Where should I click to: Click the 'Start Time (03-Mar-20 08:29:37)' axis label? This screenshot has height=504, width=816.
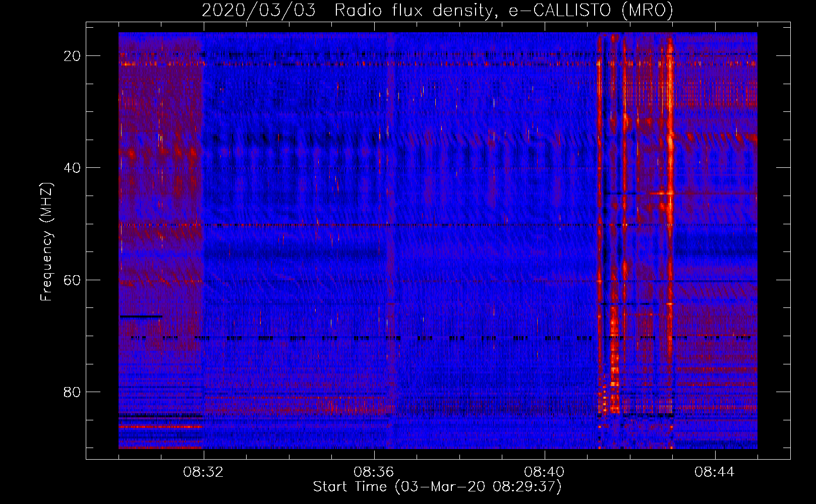pos(437,487)
